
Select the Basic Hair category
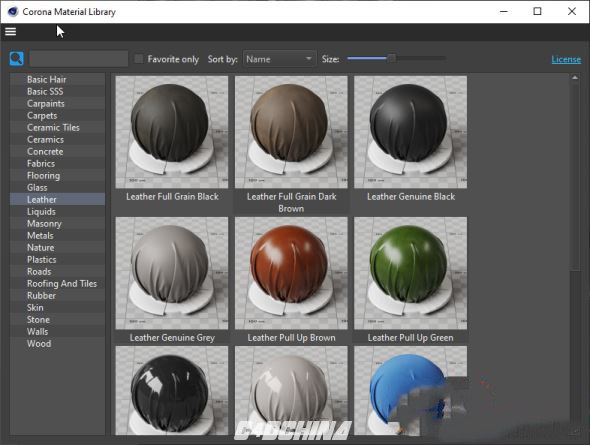58,79
